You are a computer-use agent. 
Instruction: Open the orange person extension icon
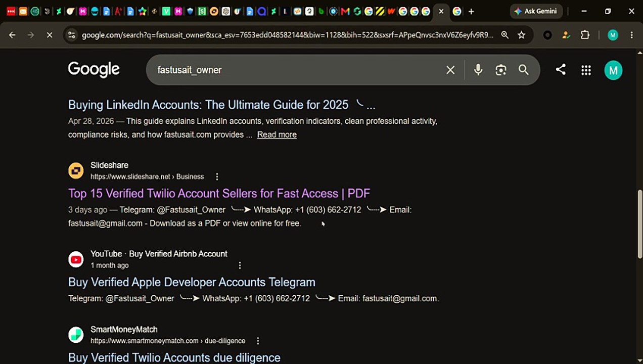[566, 35]
